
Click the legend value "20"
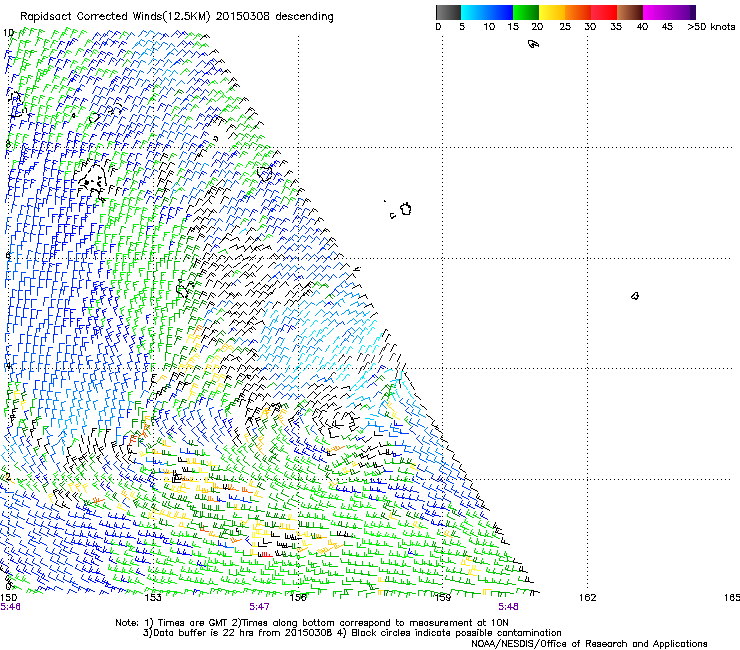537,27
